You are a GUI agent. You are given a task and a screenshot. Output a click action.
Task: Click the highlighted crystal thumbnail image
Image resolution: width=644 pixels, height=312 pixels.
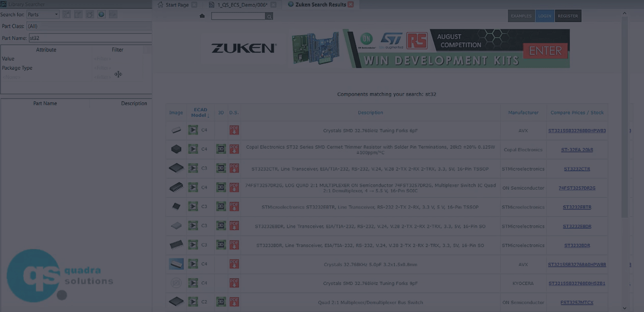[x=176, y=264]
